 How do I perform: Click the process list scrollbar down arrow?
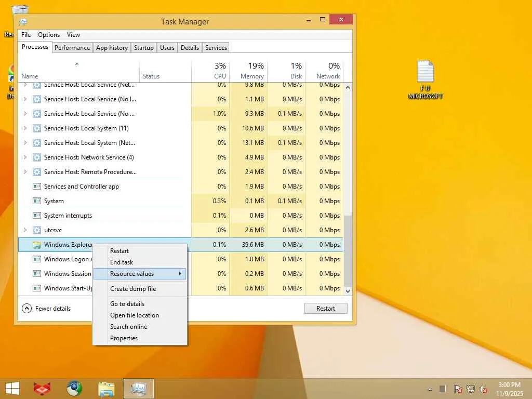click(x=348, y=291)
